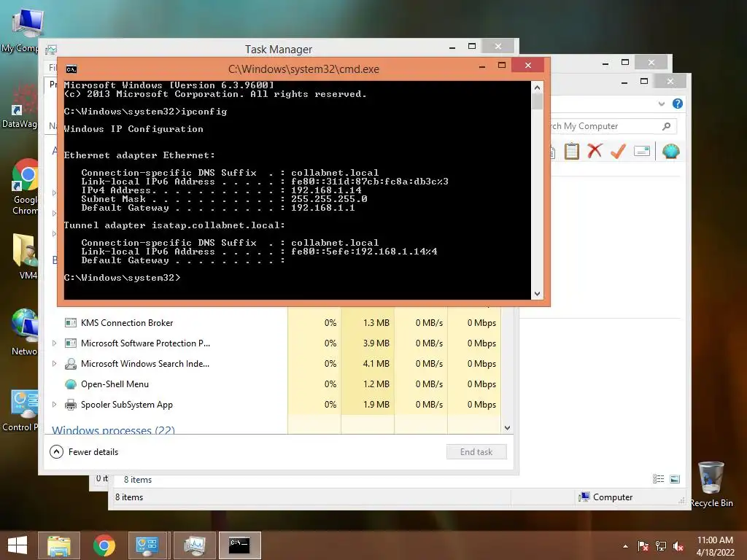
Task: Open the network tray icon
Action: pos(661,546)
